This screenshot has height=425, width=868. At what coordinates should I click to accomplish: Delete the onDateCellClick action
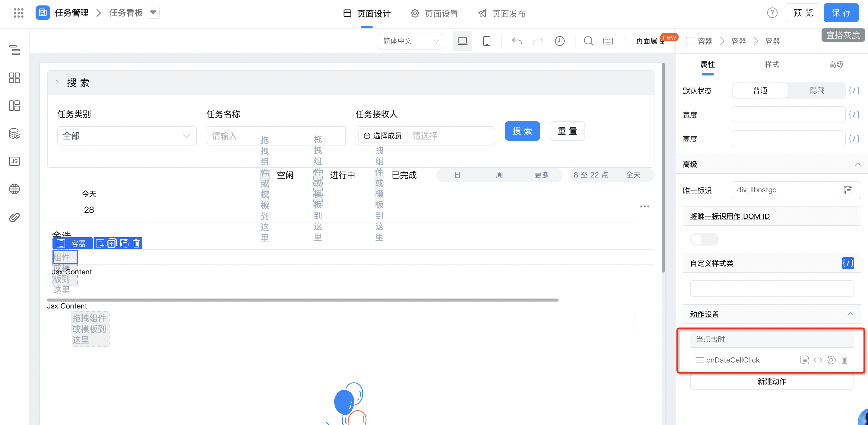click(x=844, y=360)
